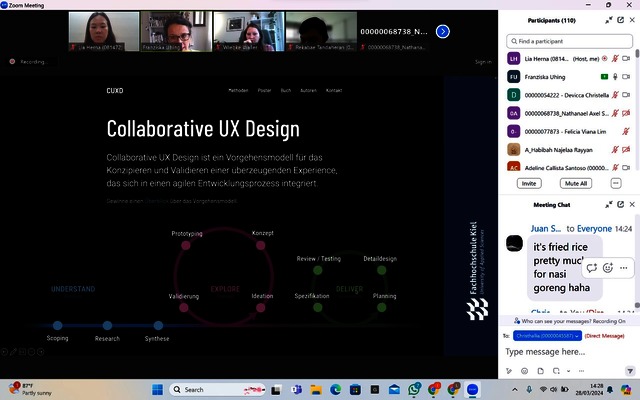The width and height of the screenshot is (640, 400).
Task: Click the Invite button
Action: tap(529, 184)
